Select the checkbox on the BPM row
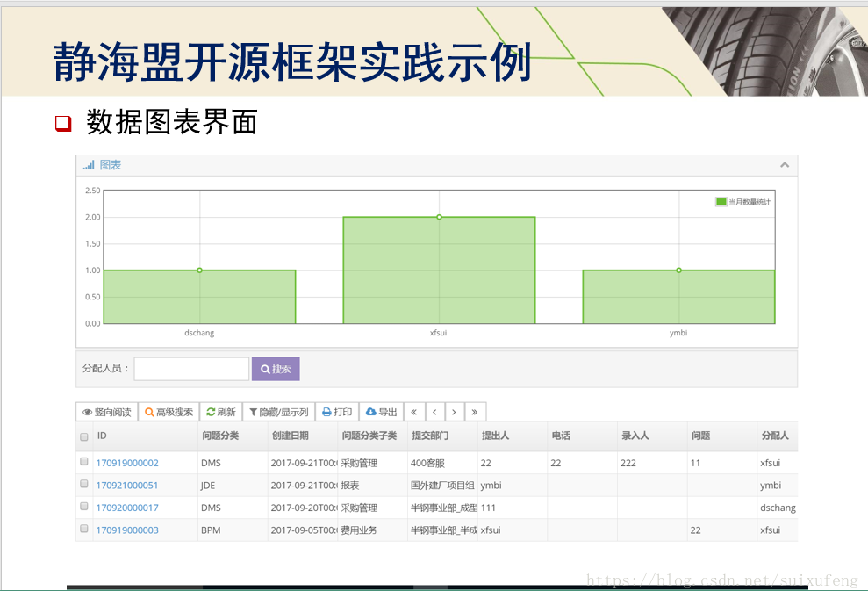Screen dimensions: 868x598 pos(83,530)
